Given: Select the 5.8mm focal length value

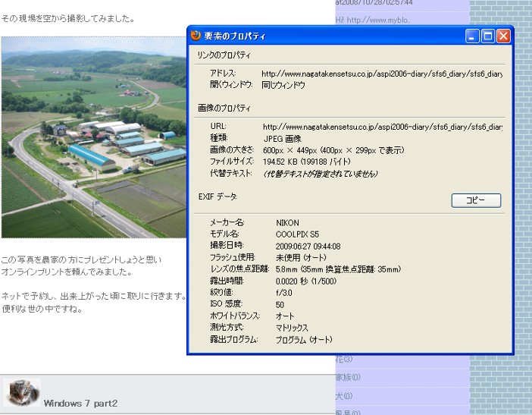Looking at the screenshot, I should 338,269.
